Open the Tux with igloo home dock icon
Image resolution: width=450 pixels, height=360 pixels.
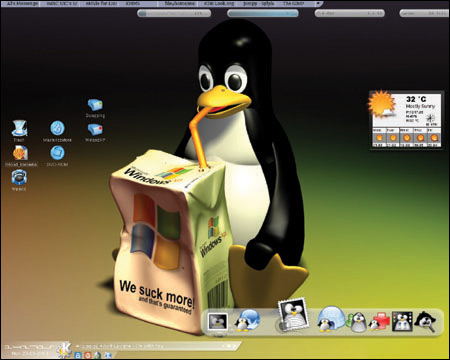331,319
